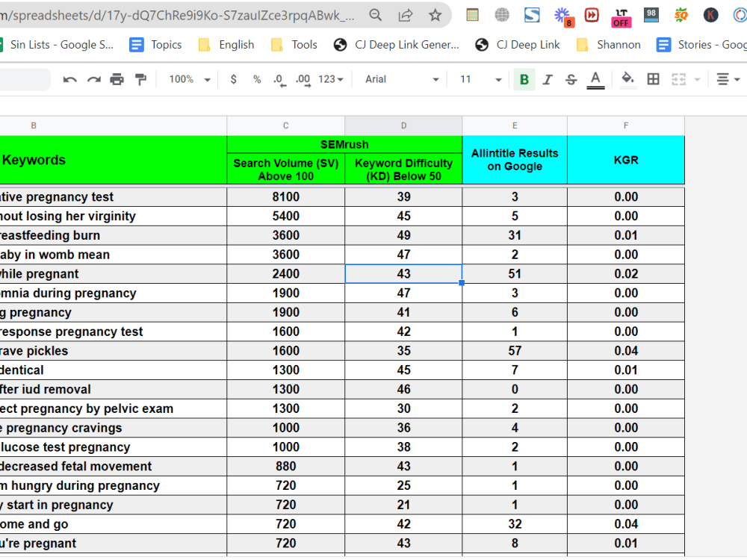
Task: Click the LT OFF extension icon
Action: coord(622,18)
